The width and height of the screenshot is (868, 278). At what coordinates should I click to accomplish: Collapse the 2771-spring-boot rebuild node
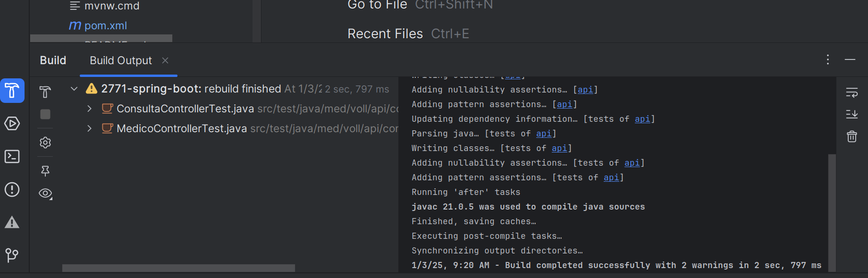click(x=74, y=89)
